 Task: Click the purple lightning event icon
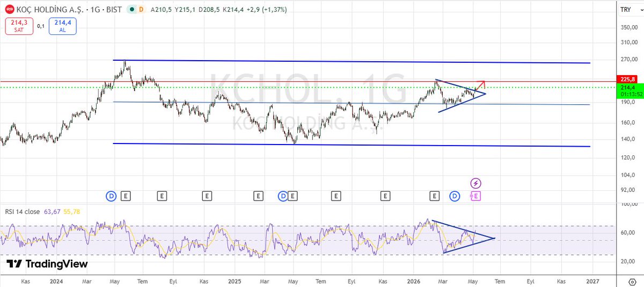(476, 183)
